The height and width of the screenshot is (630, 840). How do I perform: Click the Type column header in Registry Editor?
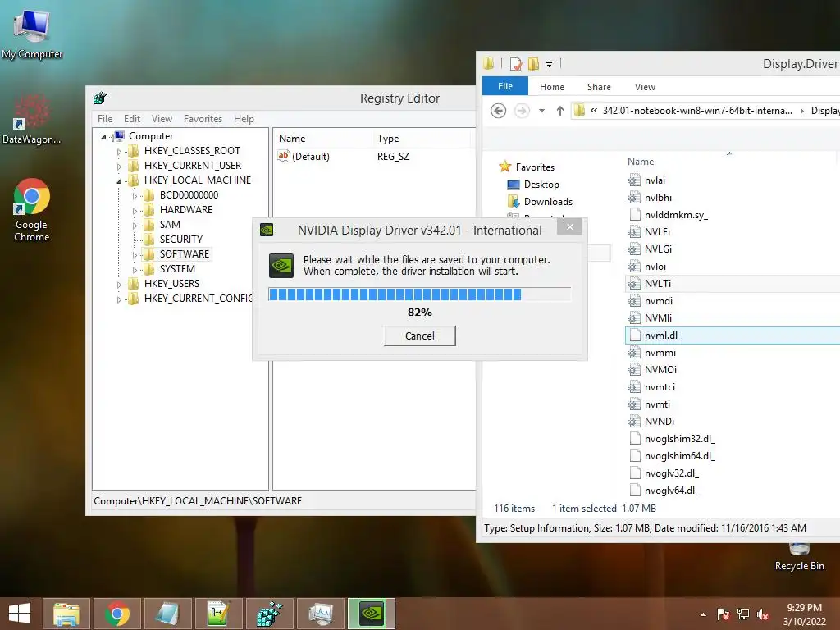421,138
